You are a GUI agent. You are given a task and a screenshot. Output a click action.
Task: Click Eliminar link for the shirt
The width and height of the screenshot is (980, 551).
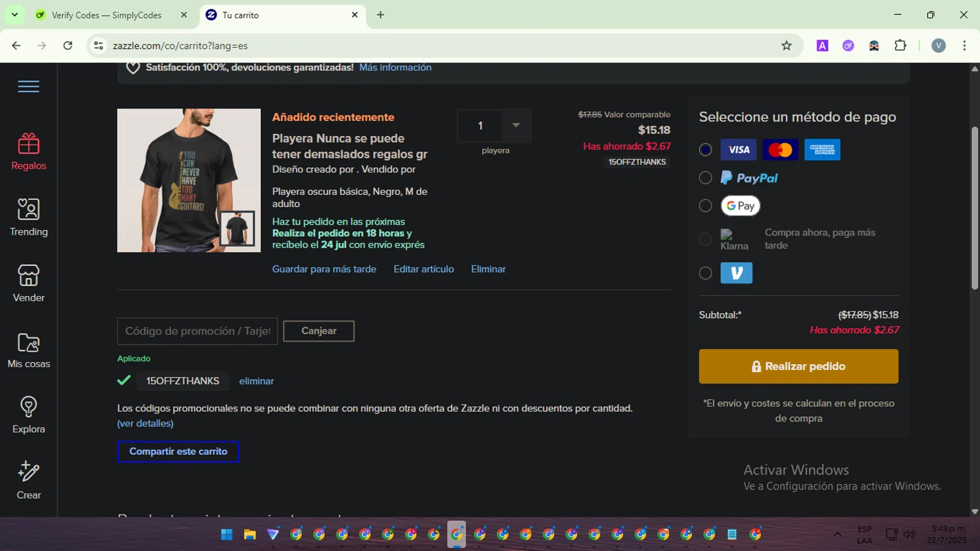pos(488,269)
